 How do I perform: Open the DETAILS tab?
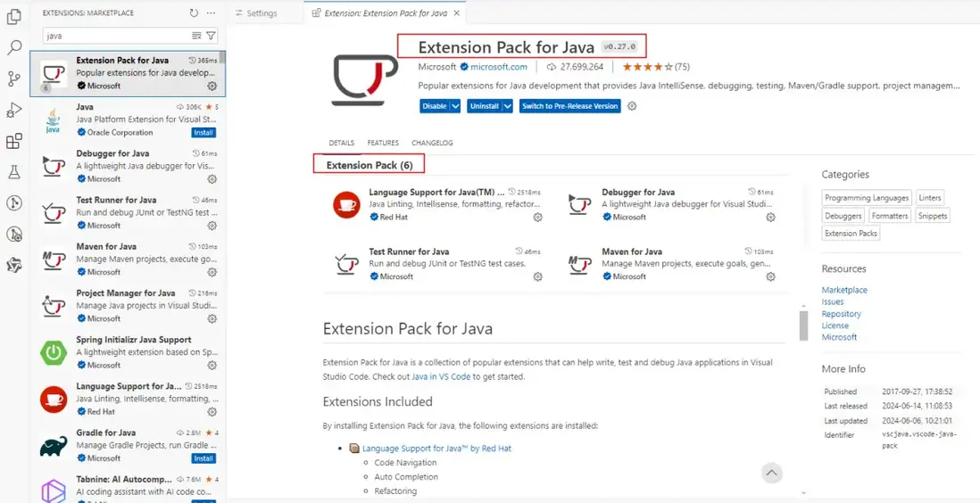click(x=341, y=143)
